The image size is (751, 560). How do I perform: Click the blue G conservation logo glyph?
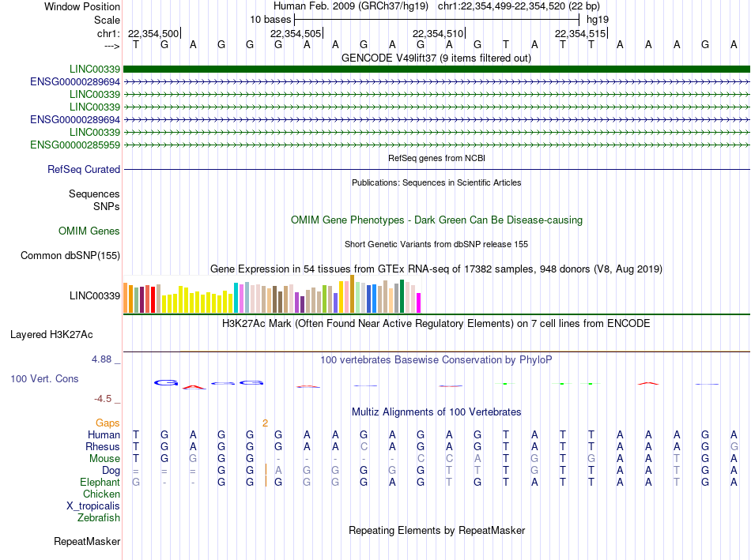[166, 383]
